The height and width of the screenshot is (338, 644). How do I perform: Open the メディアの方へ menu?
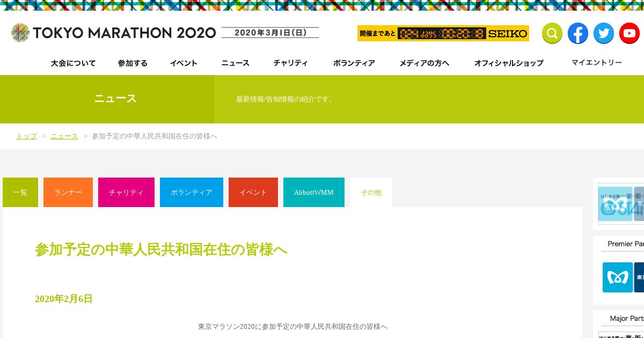pos(424,63)
